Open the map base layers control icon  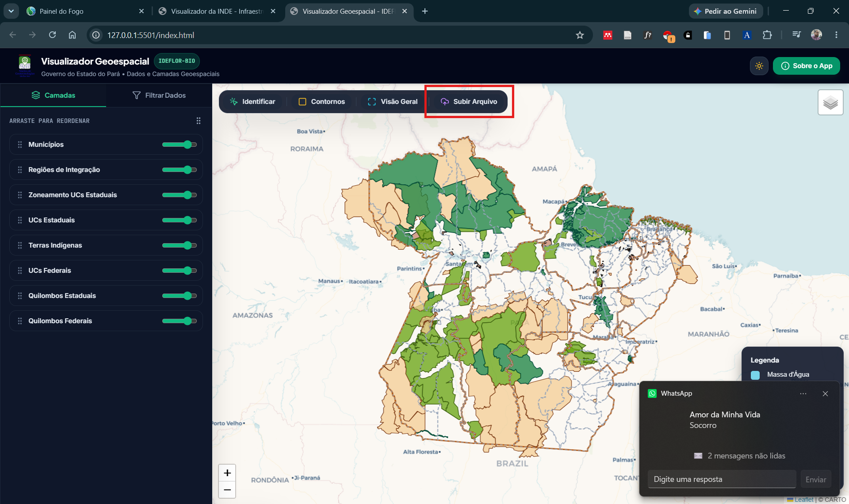[830, 103]
